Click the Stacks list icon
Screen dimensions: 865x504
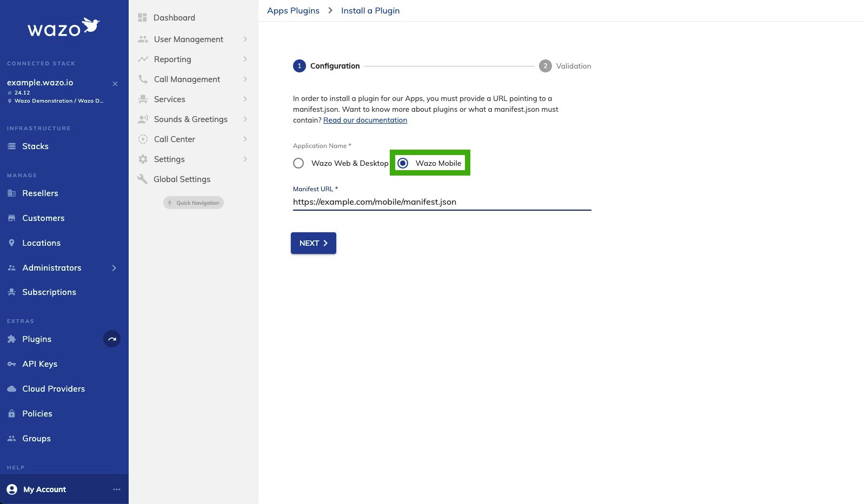point(11,146)
